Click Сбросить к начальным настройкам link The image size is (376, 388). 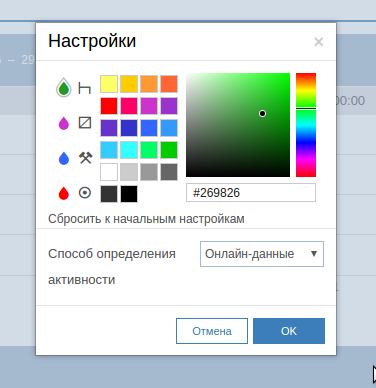pyautogui.click(x=146, y=219)
